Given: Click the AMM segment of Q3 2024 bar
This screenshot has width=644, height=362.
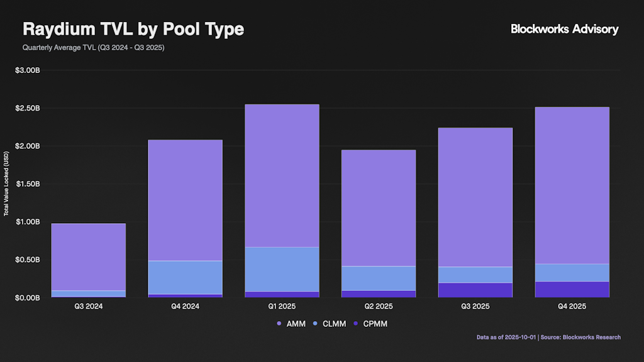Looking at the screenshot, I should (88, 257).
